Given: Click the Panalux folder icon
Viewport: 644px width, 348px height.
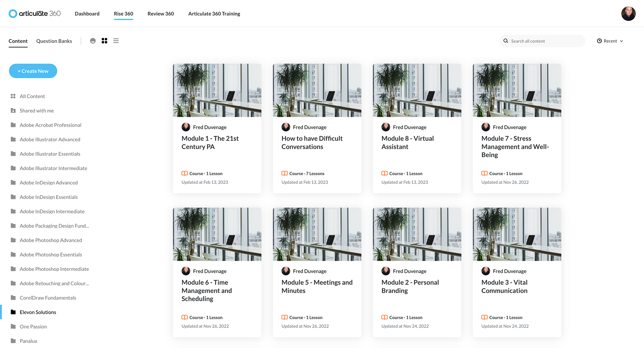Looking at the screenshot, I should tap(13, 341).
